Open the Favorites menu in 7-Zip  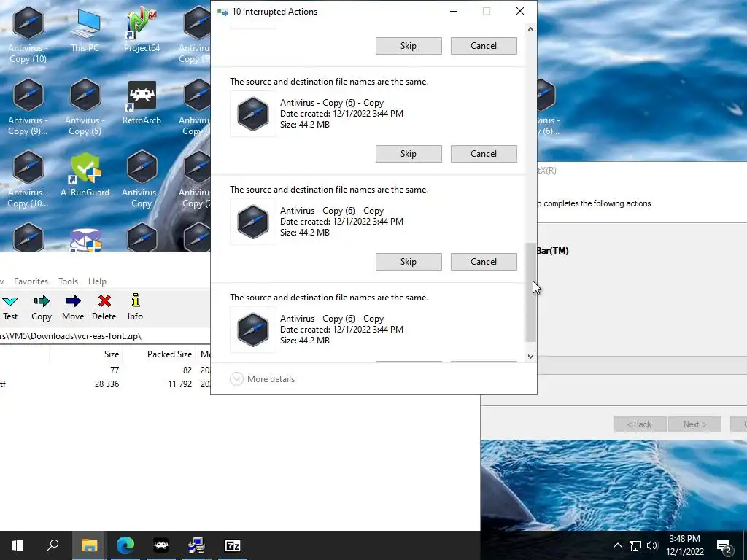(31, 281)
